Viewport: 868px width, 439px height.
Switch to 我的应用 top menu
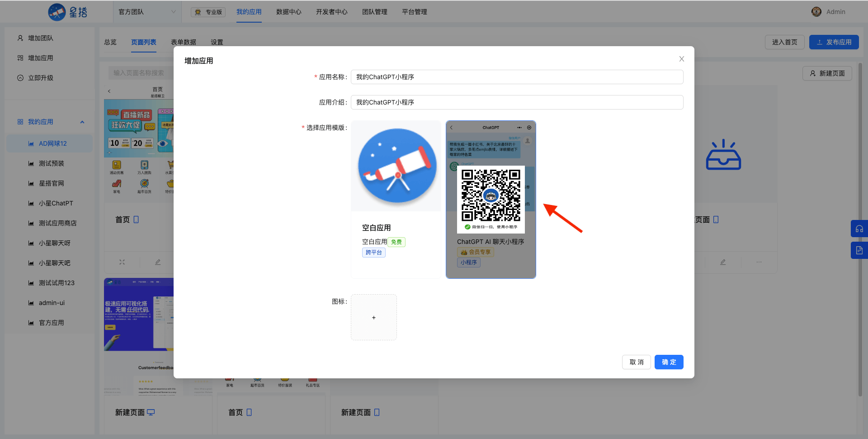click(249, 12)
